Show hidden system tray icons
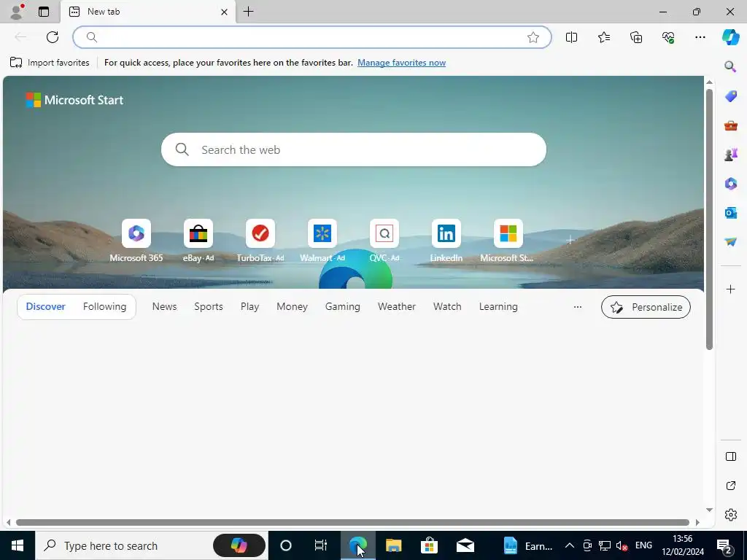 pos(569,545)
